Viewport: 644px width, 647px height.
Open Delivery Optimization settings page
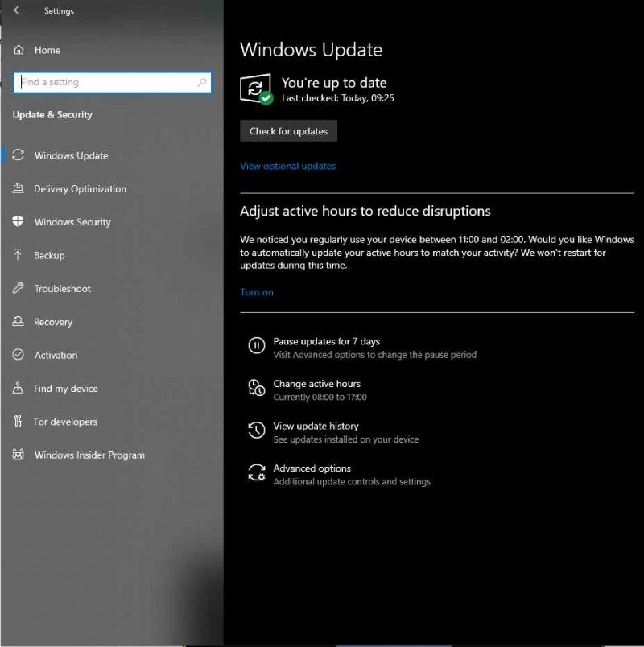[x=80, y=189]
